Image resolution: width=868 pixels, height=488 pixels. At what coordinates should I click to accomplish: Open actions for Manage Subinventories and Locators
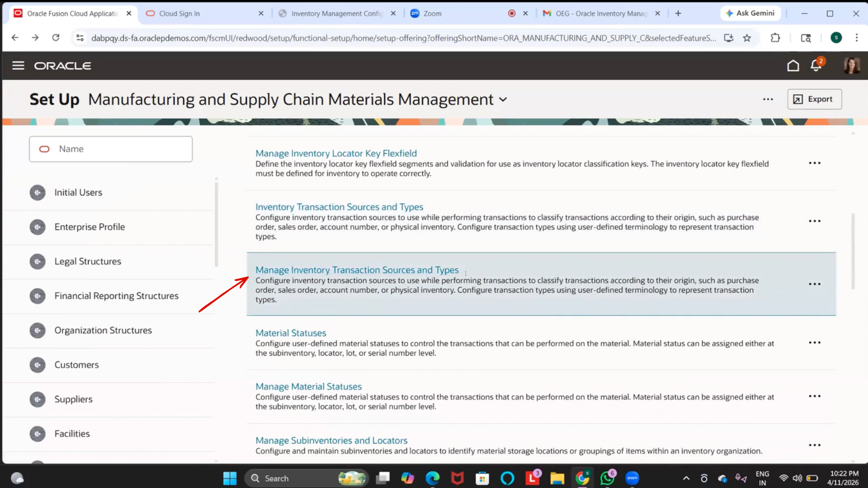pos(815,445)
